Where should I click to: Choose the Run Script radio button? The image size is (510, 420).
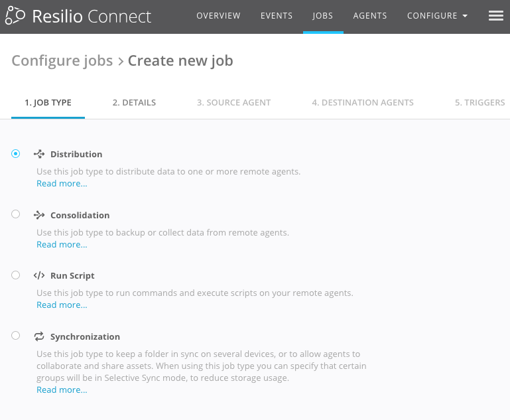click(x=16, y=275)
